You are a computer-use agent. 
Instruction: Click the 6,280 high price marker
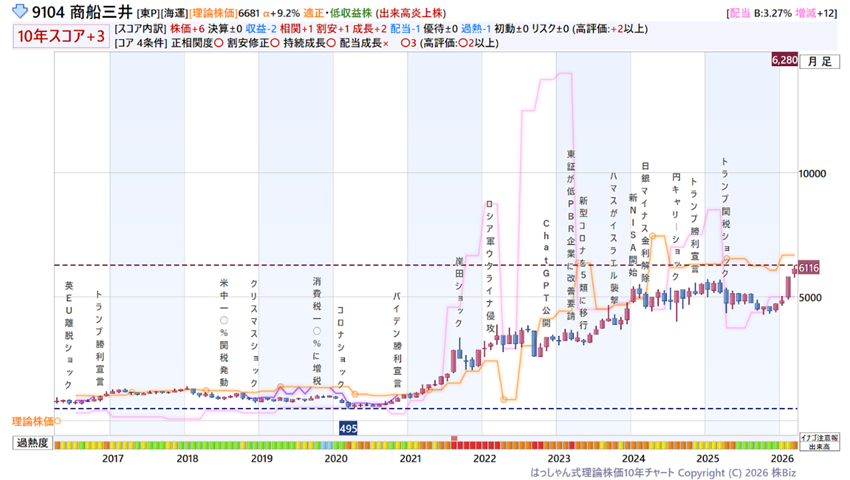coord(783,61)
